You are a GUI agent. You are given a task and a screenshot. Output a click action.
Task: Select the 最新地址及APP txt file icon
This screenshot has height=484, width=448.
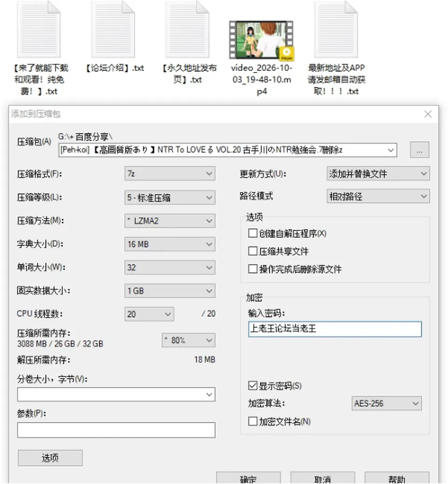point(336,29)
